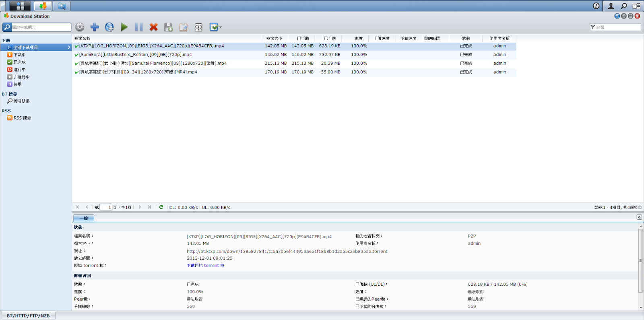Sort by 已上傳 column header
The width and height of the screenshot is (644, 320).
328,39
